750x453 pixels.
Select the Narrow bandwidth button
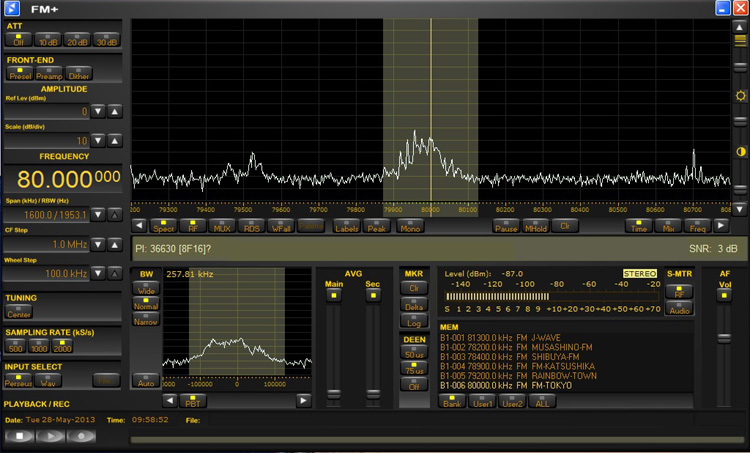click(x=146, y=320)
